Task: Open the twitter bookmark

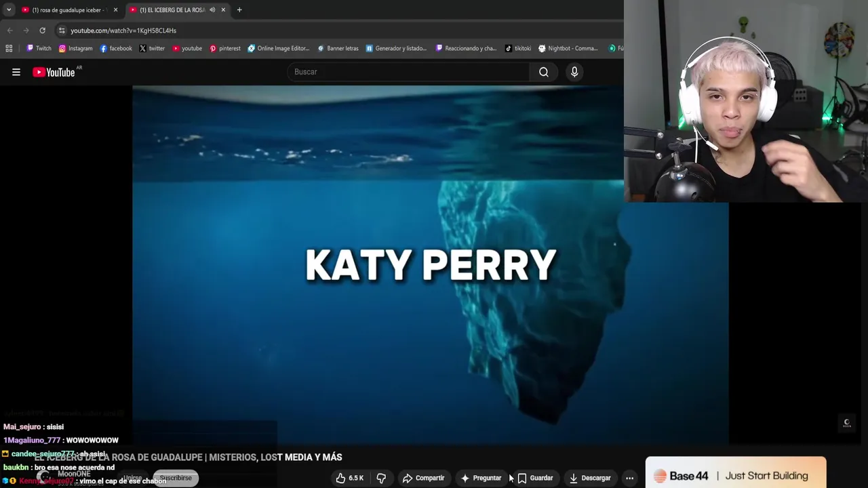Action: tap(152, 48)
